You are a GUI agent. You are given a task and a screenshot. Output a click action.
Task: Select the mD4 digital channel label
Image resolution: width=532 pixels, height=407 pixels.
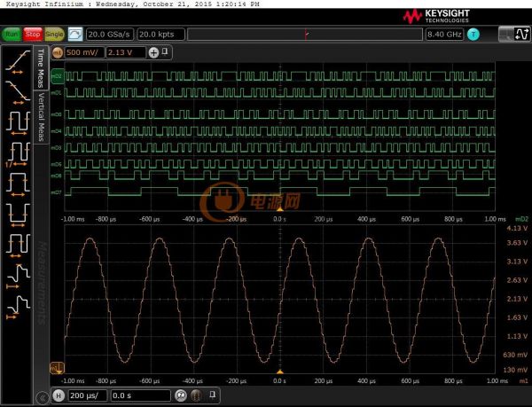click(x=57, y=131)
